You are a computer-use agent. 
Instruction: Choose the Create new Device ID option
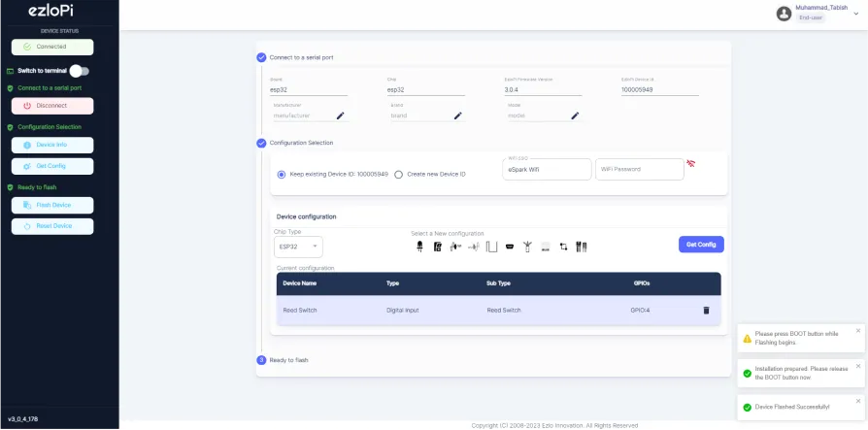[399, 175]
